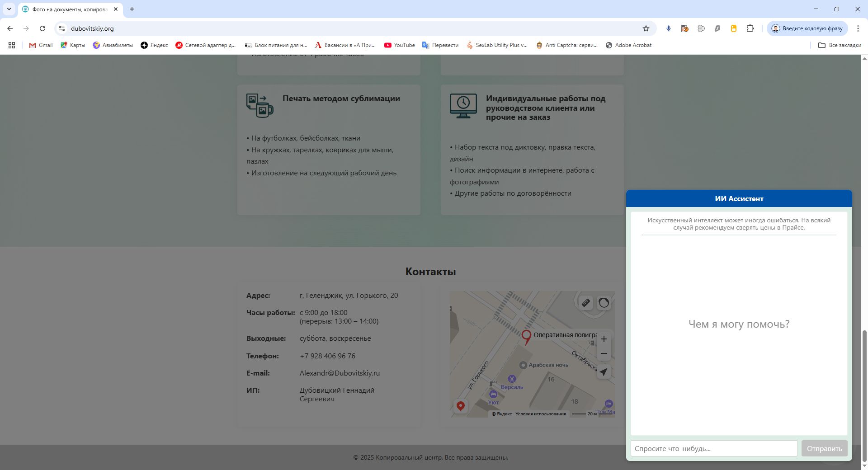Image resolution: width=868 pixels, height=470 pixels.
Task: Click the 'Уют' hotel map icon
Action: tap(493, 395)
